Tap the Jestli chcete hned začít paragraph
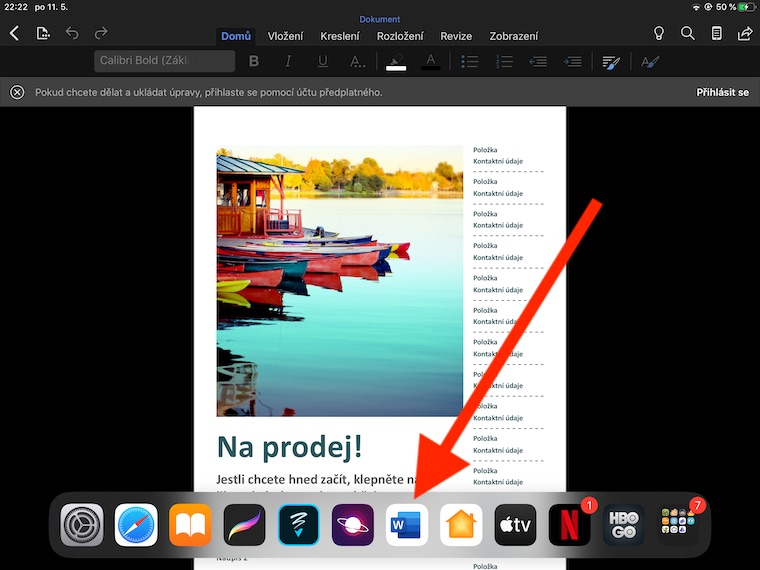The width and height of the screenshot is (760, 570). [317, 479]
